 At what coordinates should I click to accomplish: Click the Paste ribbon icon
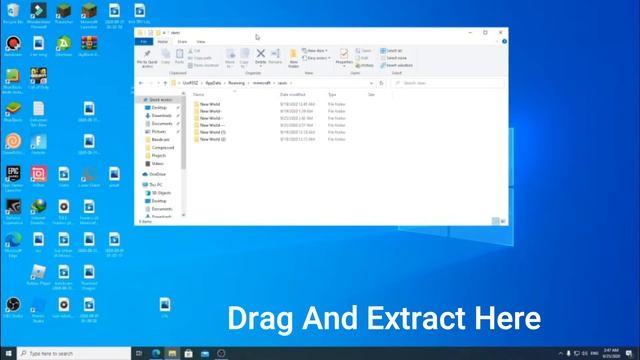click(x=179, y=57)
